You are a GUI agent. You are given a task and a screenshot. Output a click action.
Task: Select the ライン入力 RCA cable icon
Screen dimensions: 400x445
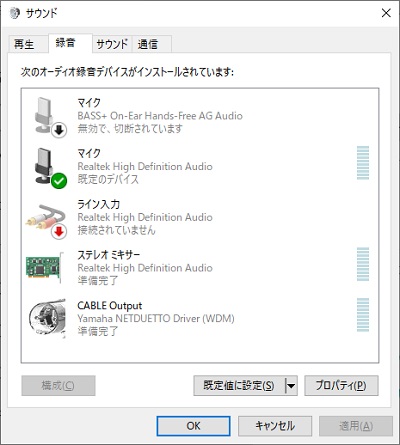46,217
